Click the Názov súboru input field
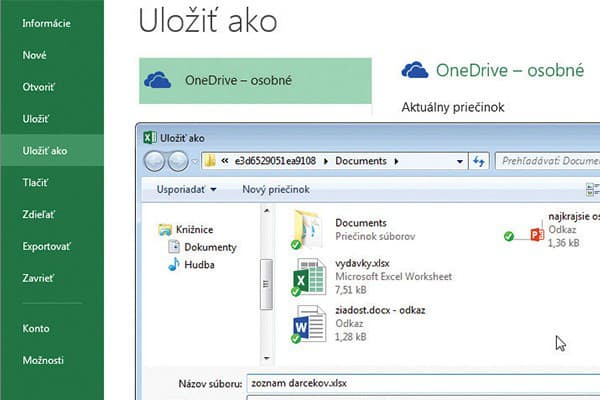The image size is (600, 400). pyautogui.click(x=423, y=383)
